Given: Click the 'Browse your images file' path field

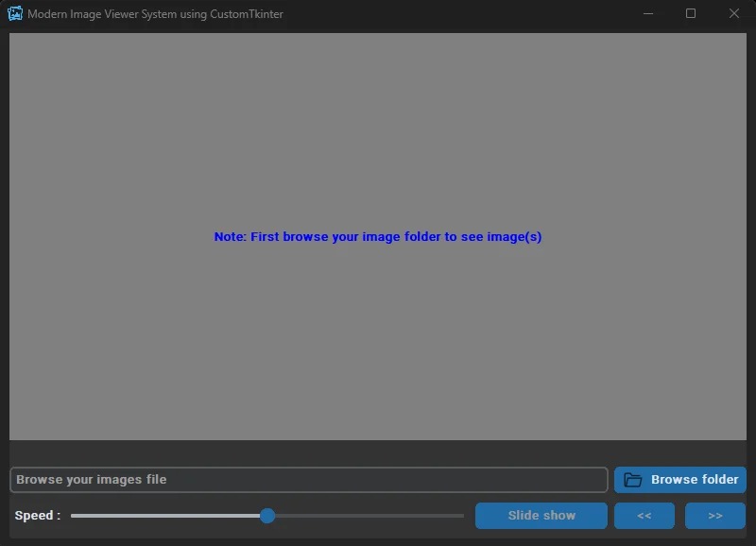Looking at the screenshot, I should tap(309, 480).
